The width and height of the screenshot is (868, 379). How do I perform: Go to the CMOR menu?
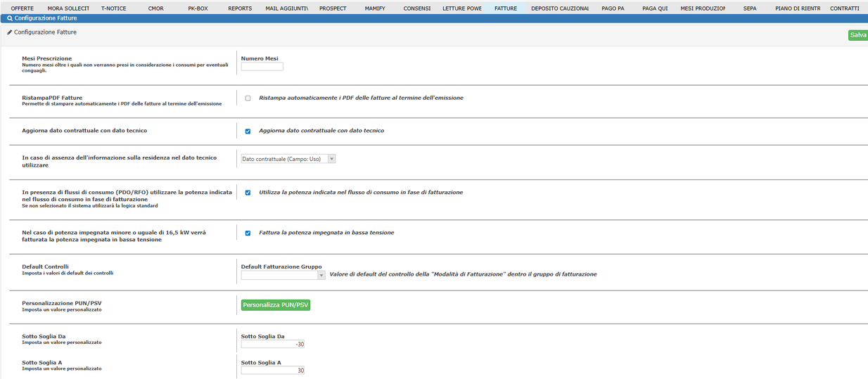pos(156,8)
